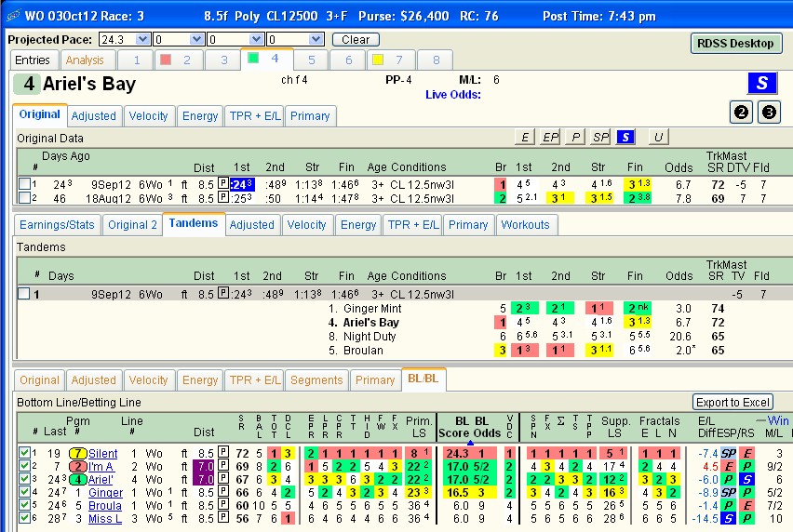Image resolution: width=793 pixels, height=532 pixels.
Task: Click the red 2 program number badge
Action: point(78,466)
